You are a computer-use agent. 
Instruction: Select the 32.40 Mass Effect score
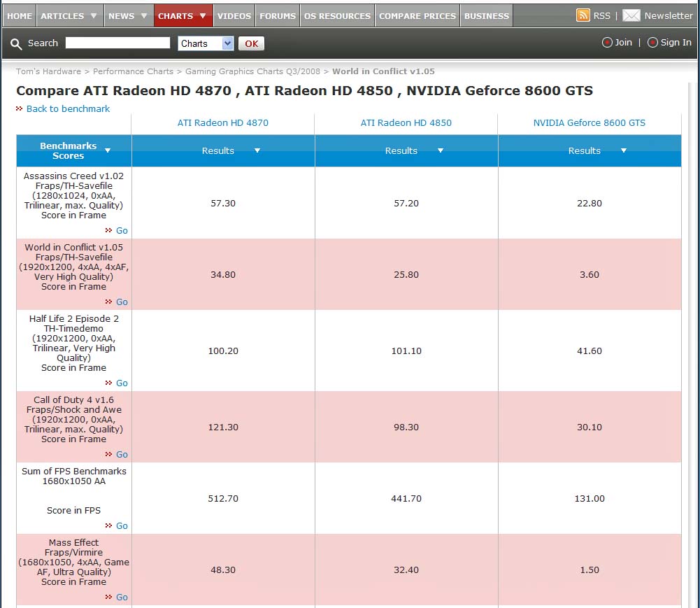click(406, 570)
